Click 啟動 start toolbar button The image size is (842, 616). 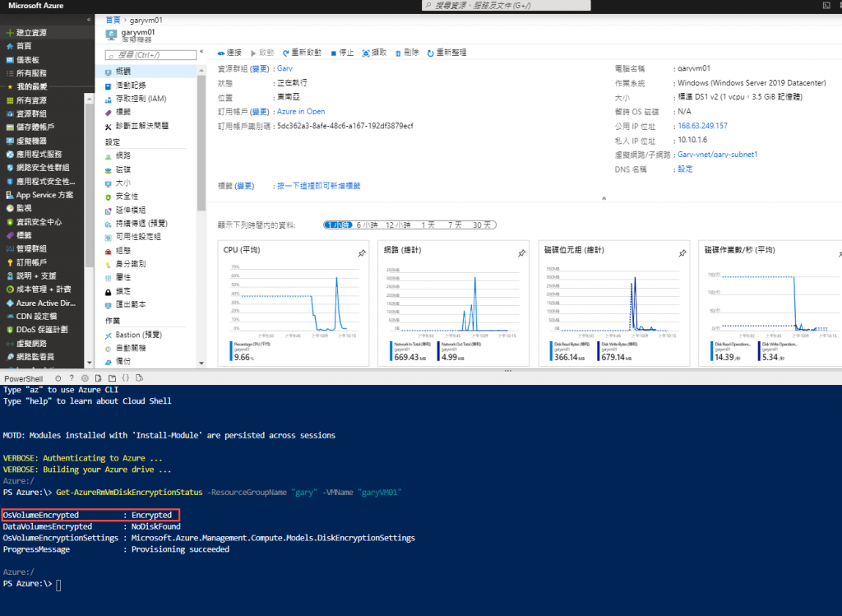coord(262,53)
